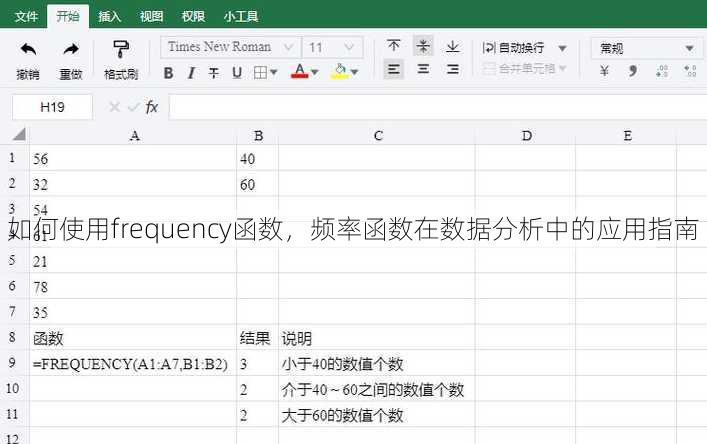This screenshot has width=707, height=444.
Task: Open number format 常规 dropdown
Action: (647, 48)
